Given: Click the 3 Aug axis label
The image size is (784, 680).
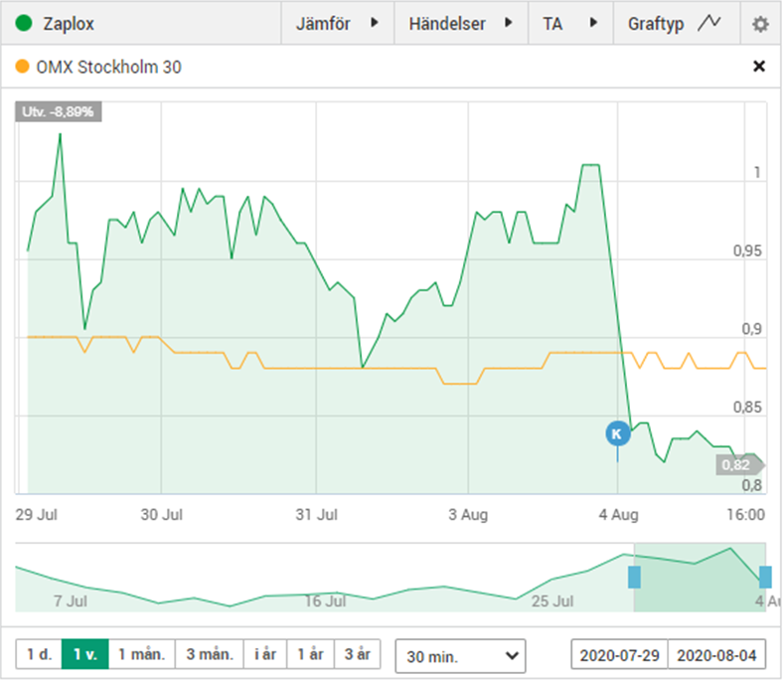Looking at the screenshot, I should [x=468, y=514].
